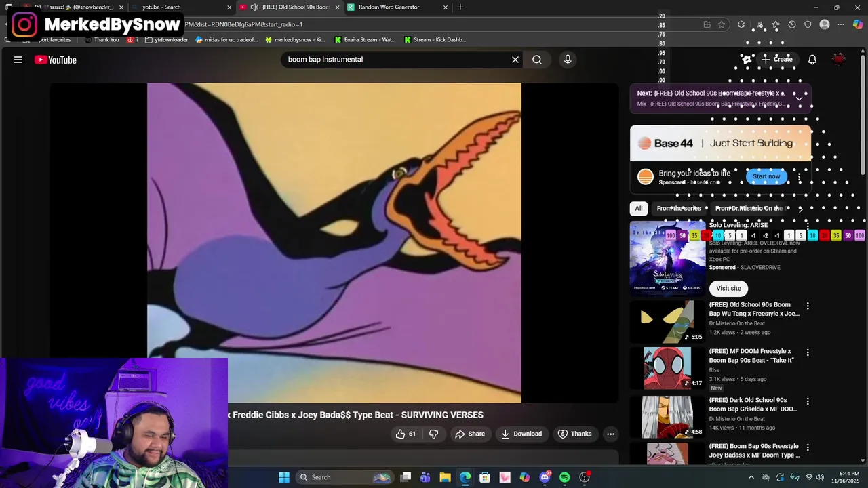Open midas for uc tradeof bookmark
Image resolution: width=868 pixels, height=488 pixels.
[x=226, y=40]
